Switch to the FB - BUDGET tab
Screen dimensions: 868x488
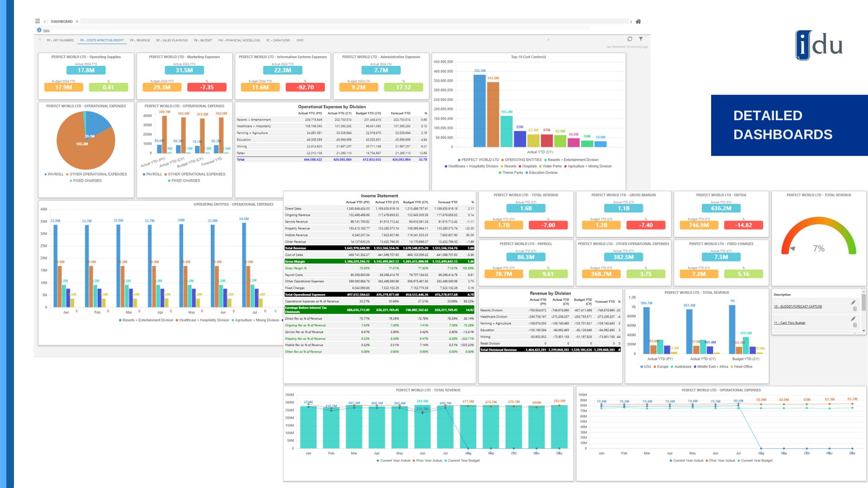point(204,40)
